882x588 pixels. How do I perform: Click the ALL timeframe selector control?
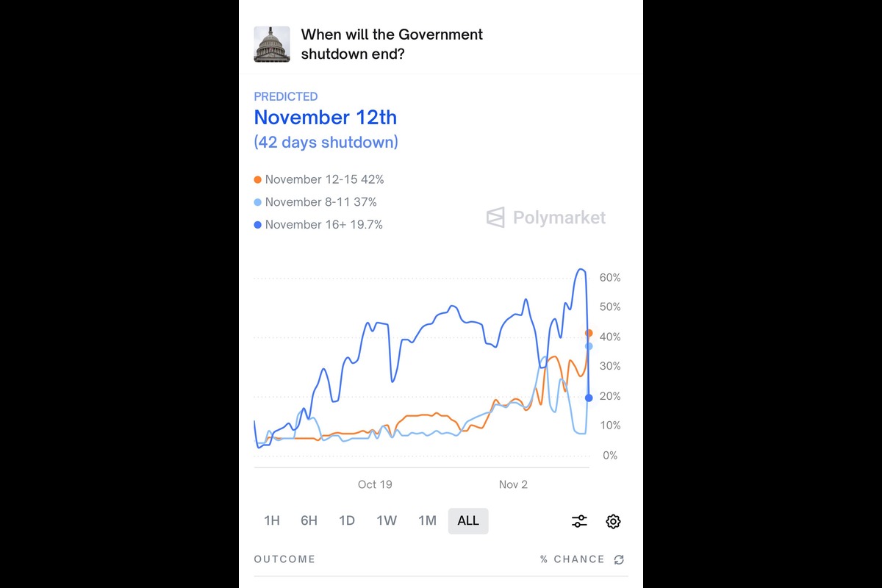click(x=468, y=520)
